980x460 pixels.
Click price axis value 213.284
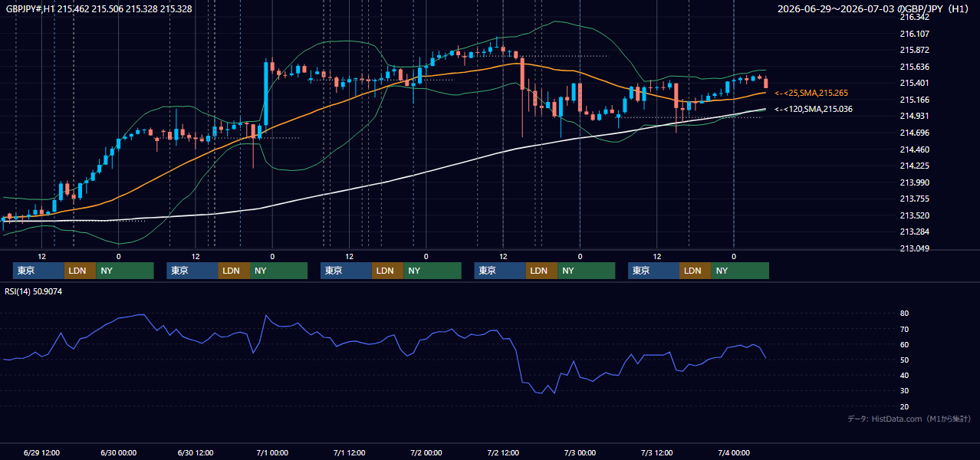914,232
